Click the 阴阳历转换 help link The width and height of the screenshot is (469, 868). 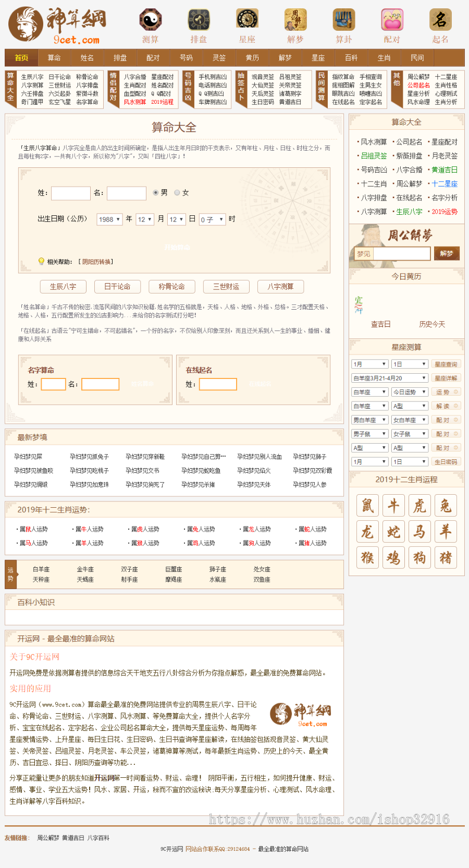point(97,262)
